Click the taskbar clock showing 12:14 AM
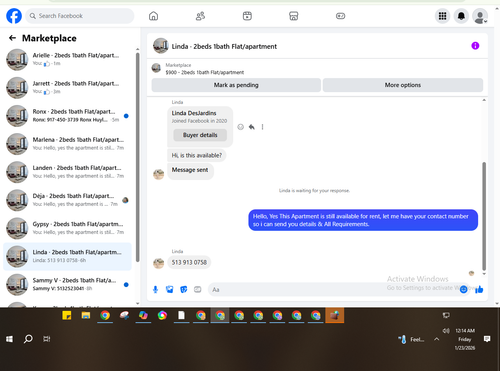500x371 pixels. pyautogui.click(x=465, y=339)
